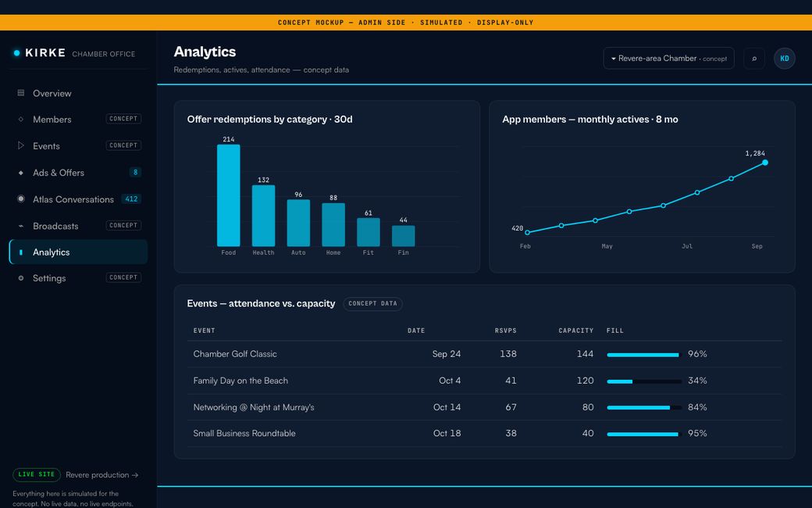Select Analytics in sidebar

coord(77,252)
